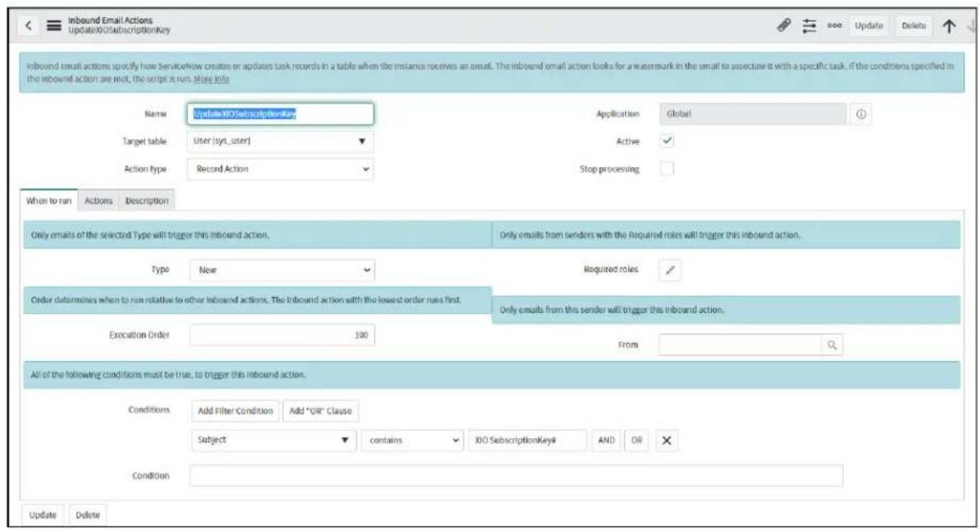
Task: Click Delete button in the header
Action: coord(914,26)
